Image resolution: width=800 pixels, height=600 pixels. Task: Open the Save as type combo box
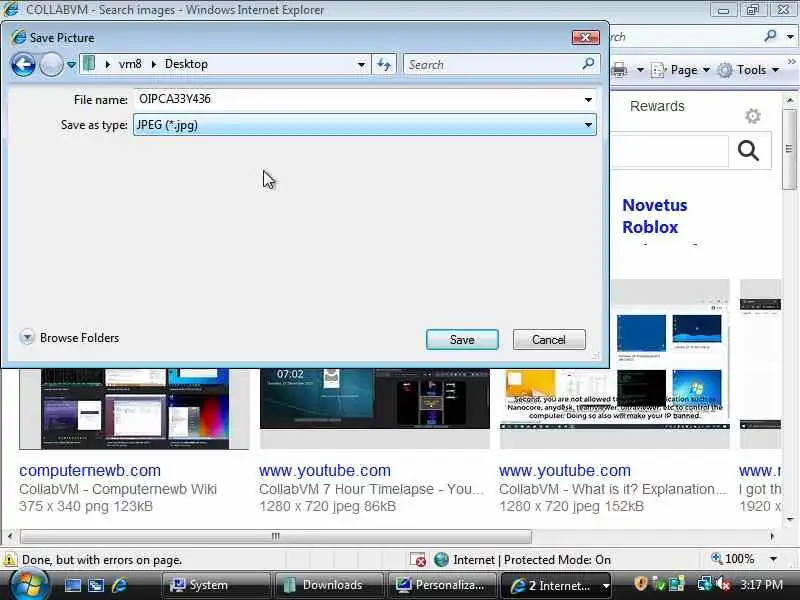click(364, 124)
